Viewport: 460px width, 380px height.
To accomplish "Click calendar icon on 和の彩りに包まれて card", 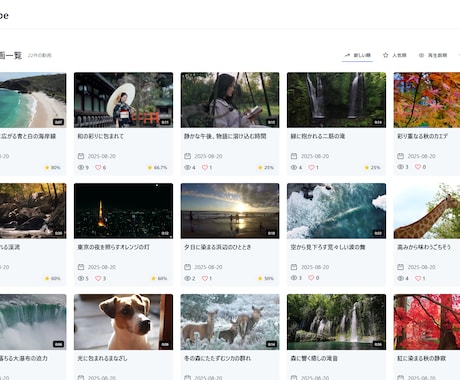I will [x=81, y=156].
